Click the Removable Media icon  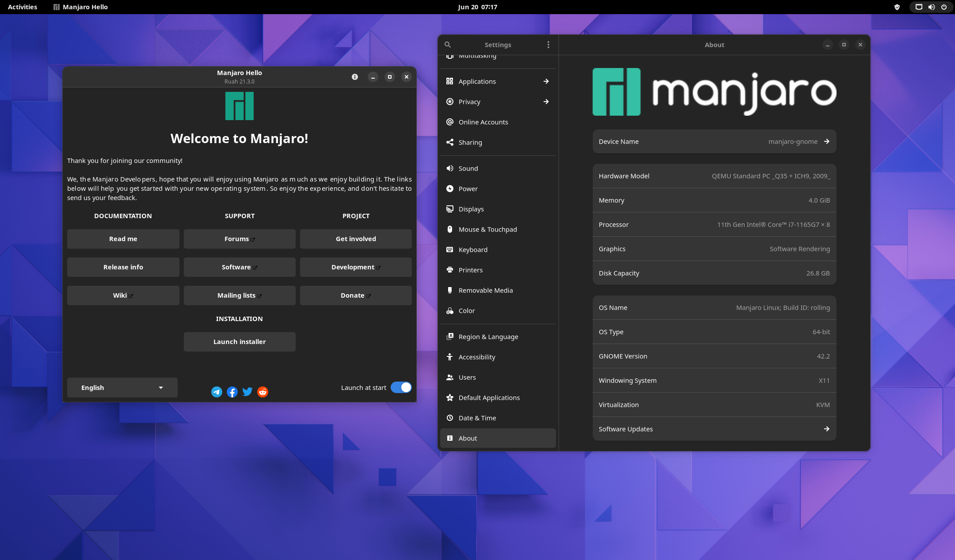[450, 290]
